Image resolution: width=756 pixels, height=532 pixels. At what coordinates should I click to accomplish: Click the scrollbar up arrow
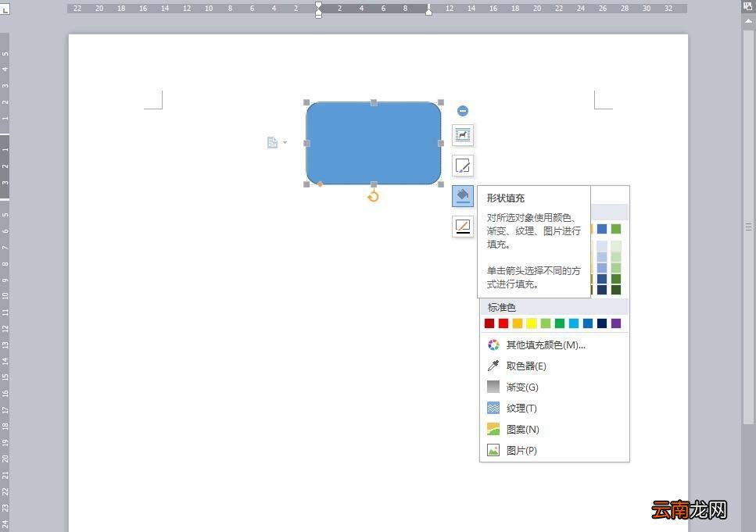748,21
